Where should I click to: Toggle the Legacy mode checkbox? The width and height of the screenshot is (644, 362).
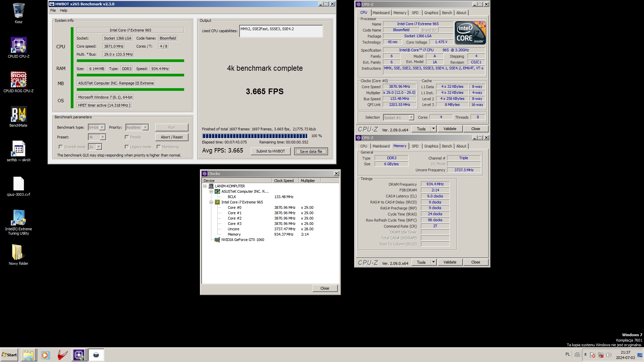click(127, 147)
